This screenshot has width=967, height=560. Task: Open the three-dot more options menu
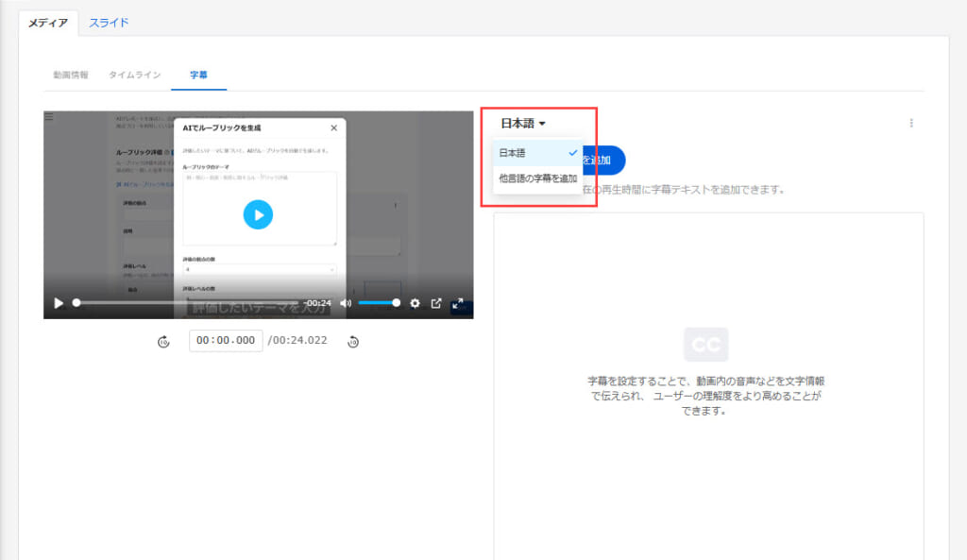(910, 123)
